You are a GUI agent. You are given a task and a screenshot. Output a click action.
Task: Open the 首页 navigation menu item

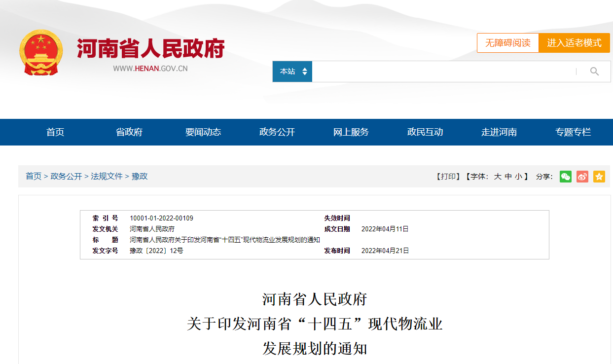click(55, 132)
